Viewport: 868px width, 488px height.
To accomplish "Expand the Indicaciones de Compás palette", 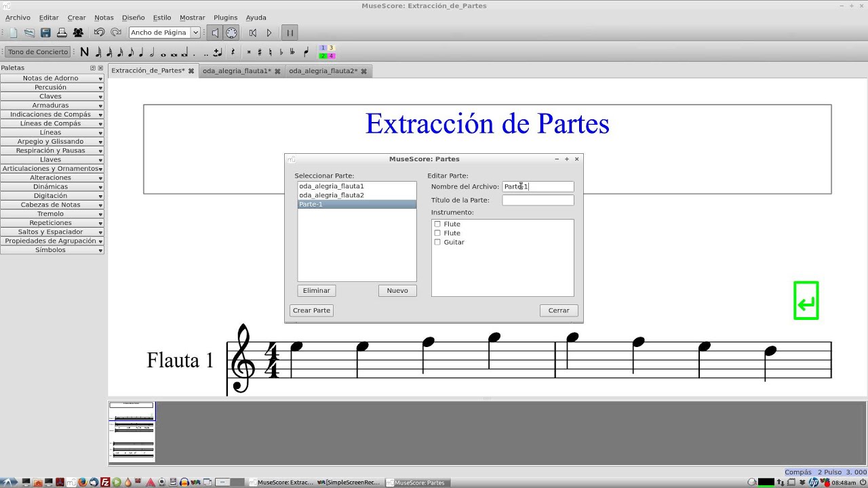I will tap(52, 115).
